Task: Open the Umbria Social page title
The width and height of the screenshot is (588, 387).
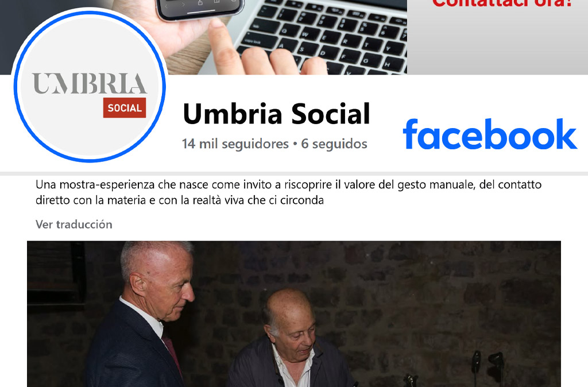Action: 276,114
